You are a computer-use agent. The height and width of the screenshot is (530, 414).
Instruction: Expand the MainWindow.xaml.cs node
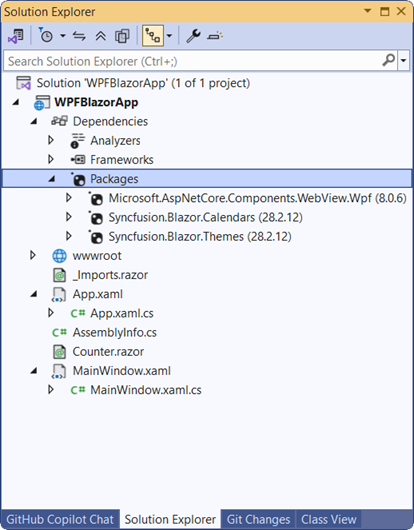coord(51,390)
